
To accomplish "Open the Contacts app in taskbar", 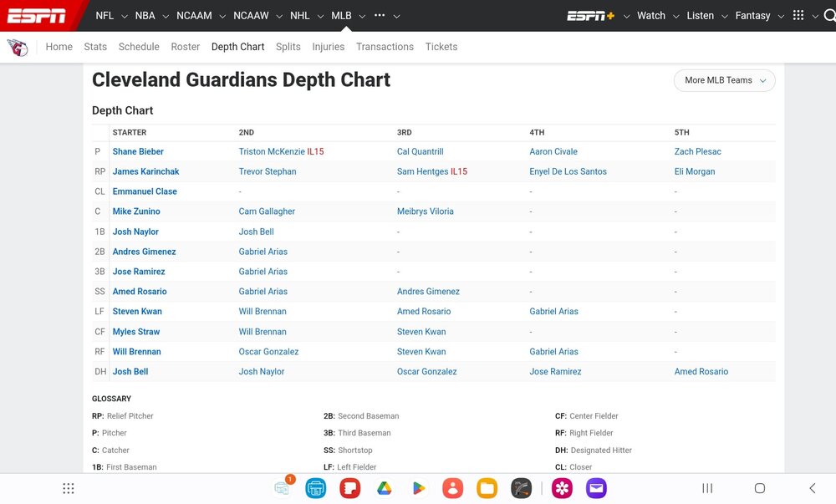I will [x=452, y=489].
